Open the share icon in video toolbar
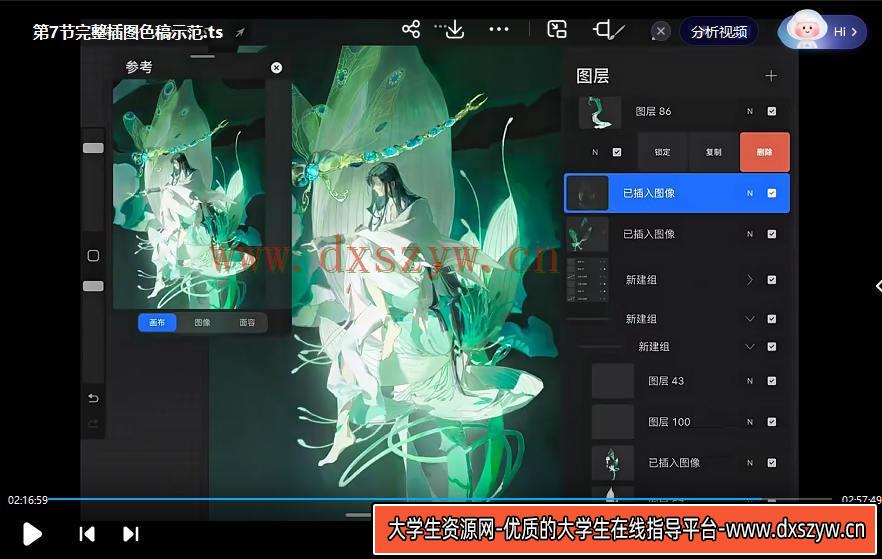Image resolution: width=882 pixels, height=559 pixels. click(x=411, y=29)
